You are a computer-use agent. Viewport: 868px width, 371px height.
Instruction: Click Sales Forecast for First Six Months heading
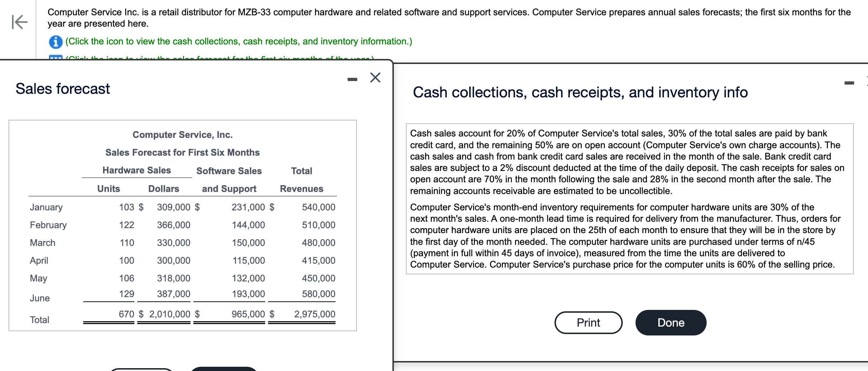click(x=183, y=152)
